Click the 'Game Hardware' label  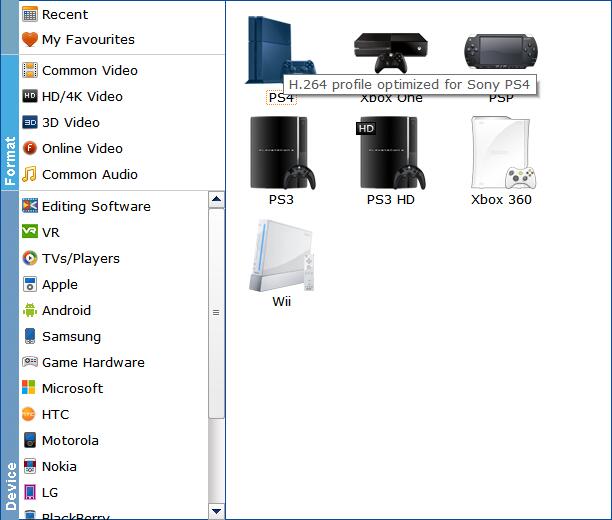(93, 362)
